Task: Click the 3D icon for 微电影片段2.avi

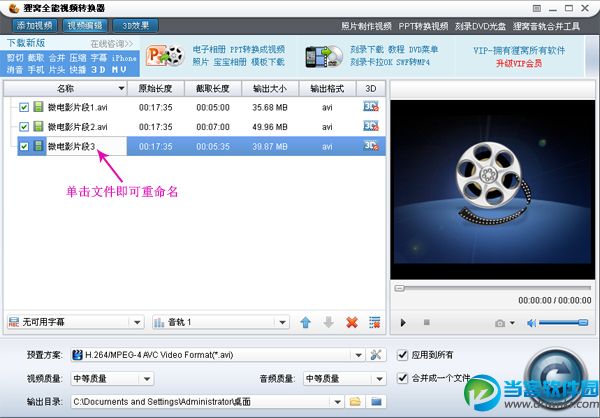Action: [x=371, y=126]
